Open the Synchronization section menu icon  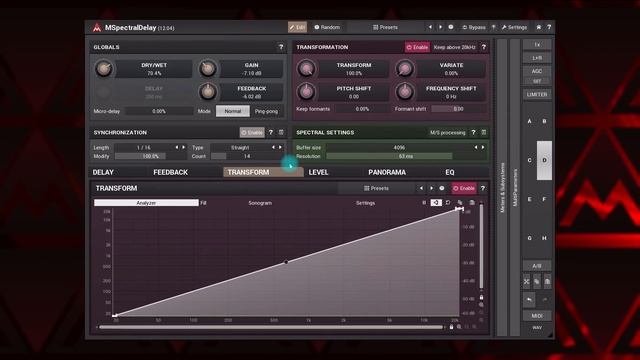click(x=281, y=133)
